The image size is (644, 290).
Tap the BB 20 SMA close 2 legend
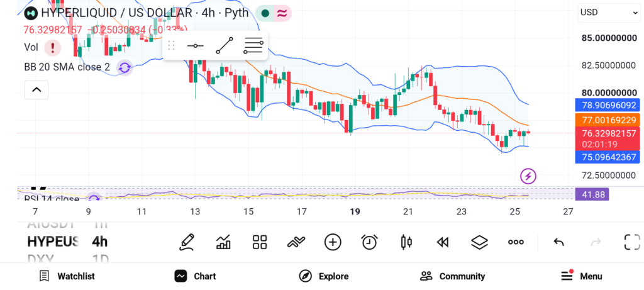point(67,67)
